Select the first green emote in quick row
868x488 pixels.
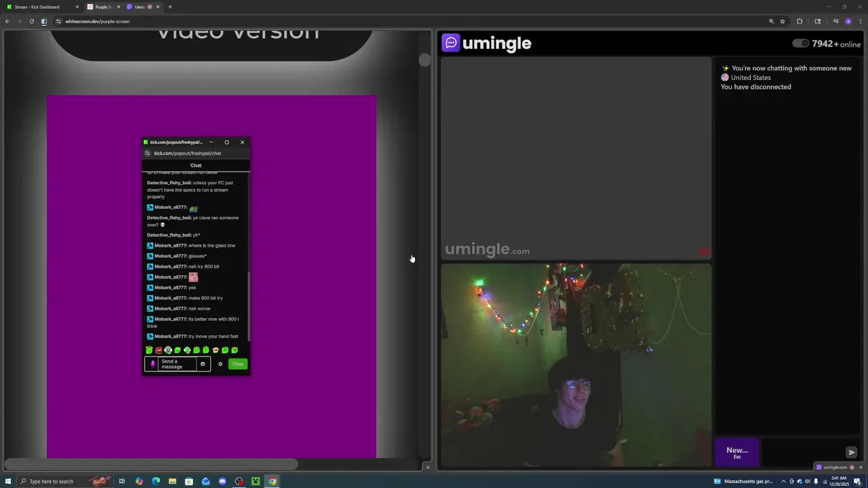[x=149, y=350]
